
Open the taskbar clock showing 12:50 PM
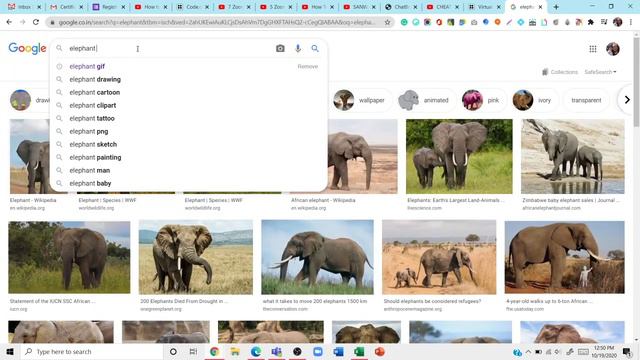pyautogui.click(x=604, y=351)
